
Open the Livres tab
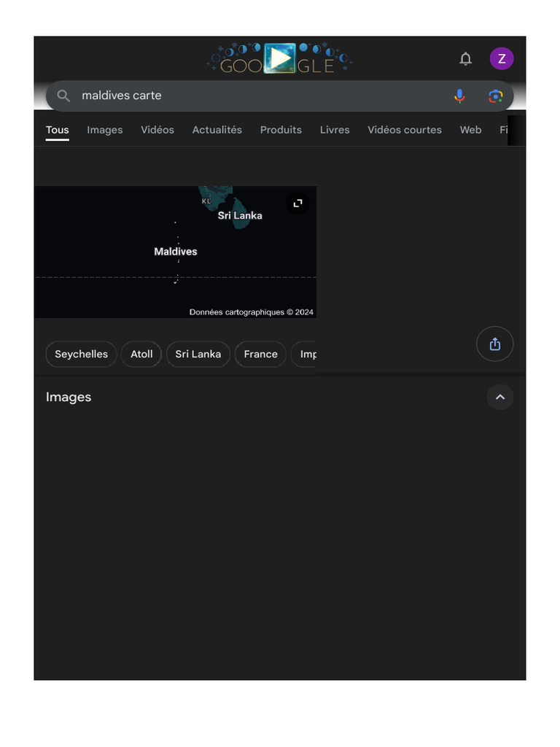(335, 130)
